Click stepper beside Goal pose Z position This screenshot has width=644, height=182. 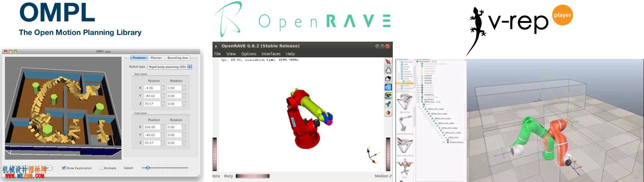[x=162, y=143]
